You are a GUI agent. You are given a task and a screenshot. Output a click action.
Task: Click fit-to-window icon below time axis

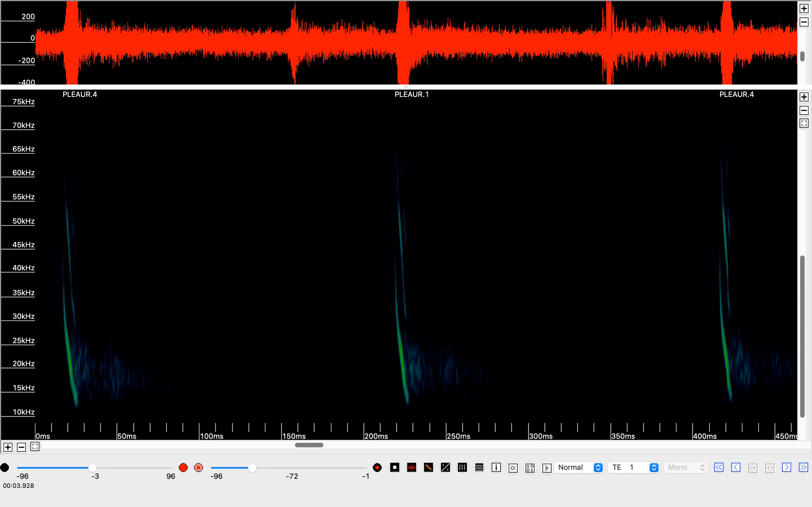(x=35, y=447)
